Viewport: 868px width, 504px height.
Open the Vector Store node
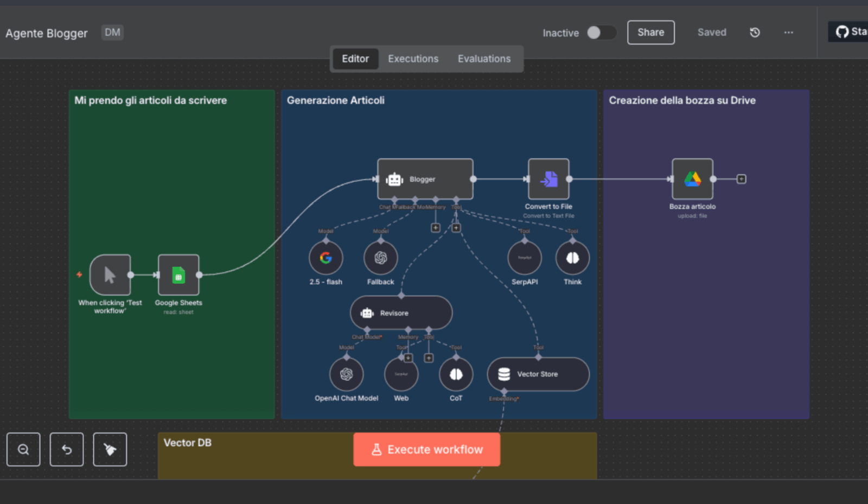point(538,374)
